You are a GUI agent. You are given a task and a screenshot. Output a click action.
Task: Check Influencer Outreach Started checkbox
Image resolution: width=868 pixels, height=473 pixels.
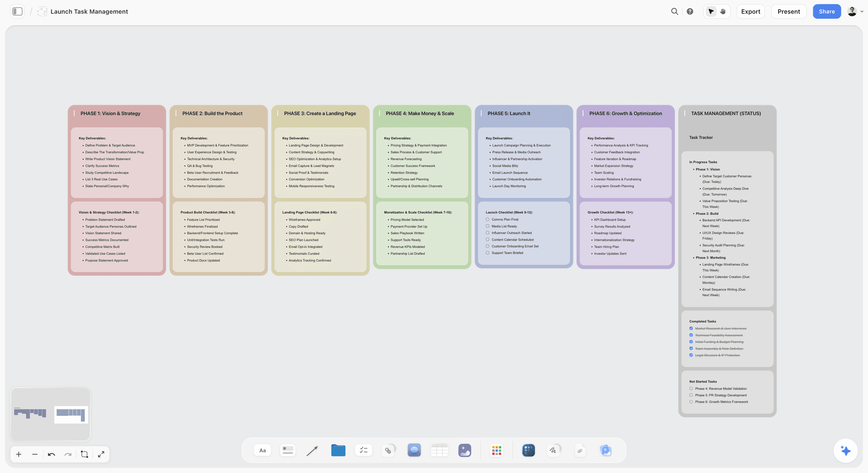coord(487,233)
